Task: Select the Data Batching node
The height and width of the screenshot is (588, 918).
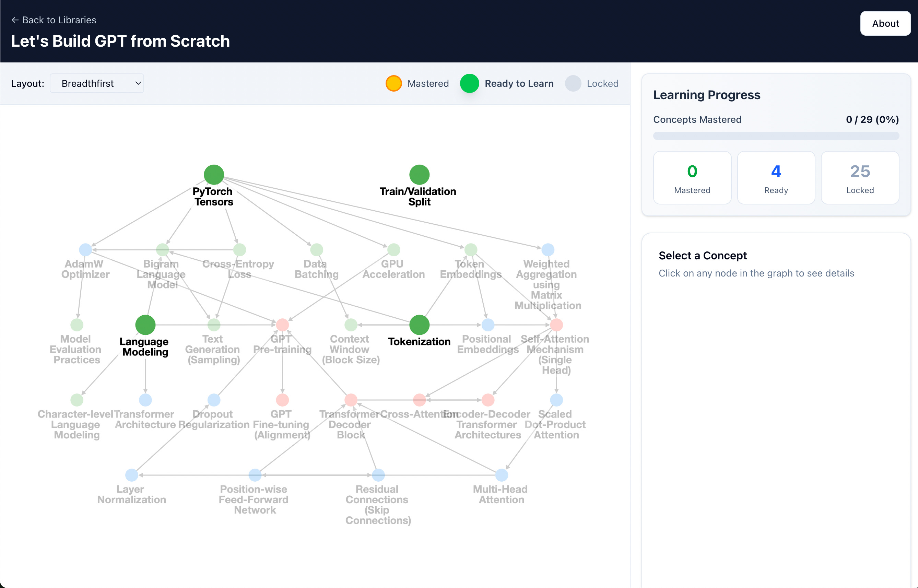Action: [316, 250]
